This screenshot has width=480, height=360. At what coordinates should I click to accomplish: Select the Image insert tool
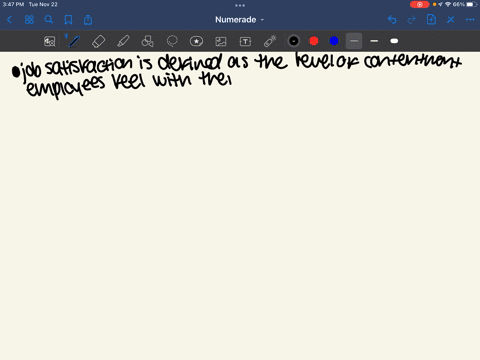(221, 41)
